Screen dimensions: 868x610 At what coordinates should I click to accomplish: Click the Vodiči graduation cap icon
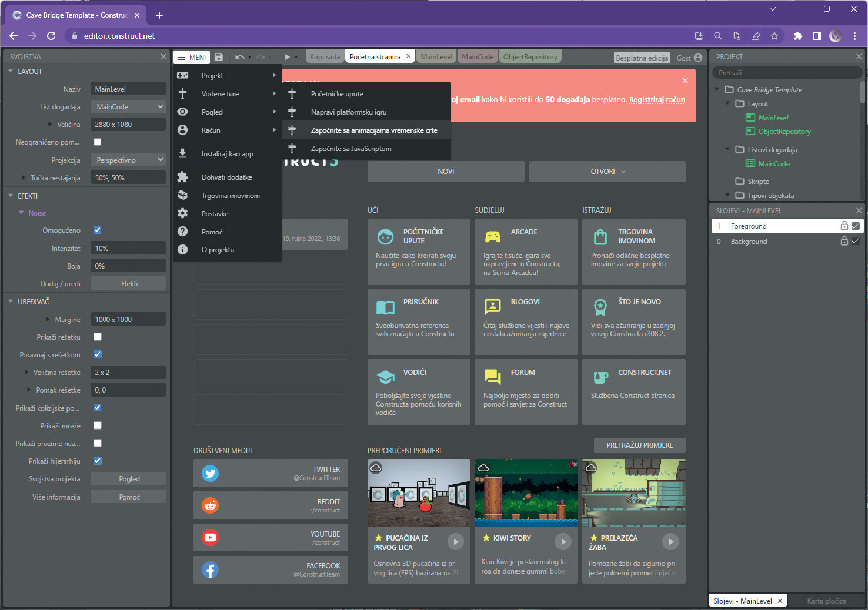coord(385,377)
